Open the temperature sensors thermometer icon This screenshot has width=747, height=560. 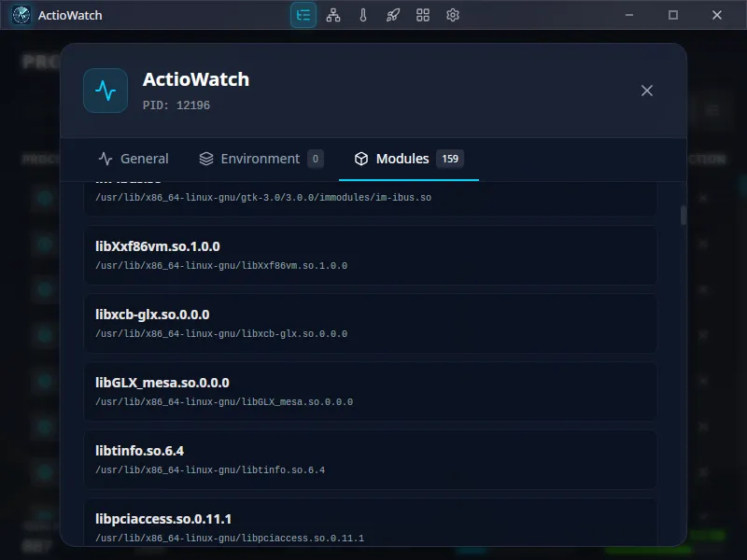(363, 15)
